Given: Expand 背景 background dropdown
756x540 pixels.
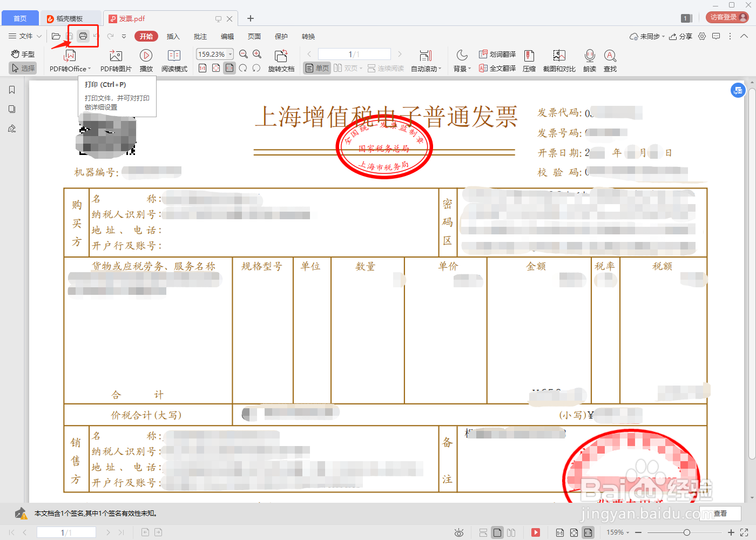Looking at the screenshot, I should click(x=470, y=69).
